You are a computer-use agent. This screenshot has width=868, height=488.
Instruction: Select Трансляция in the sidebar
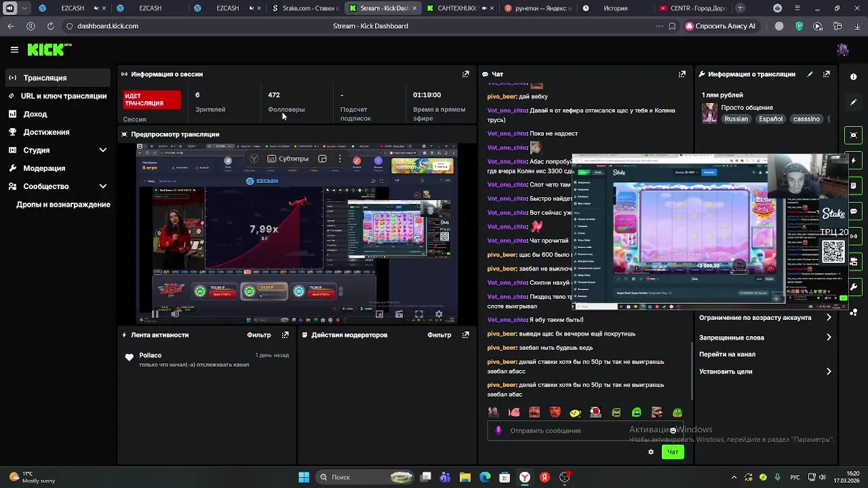57,78
